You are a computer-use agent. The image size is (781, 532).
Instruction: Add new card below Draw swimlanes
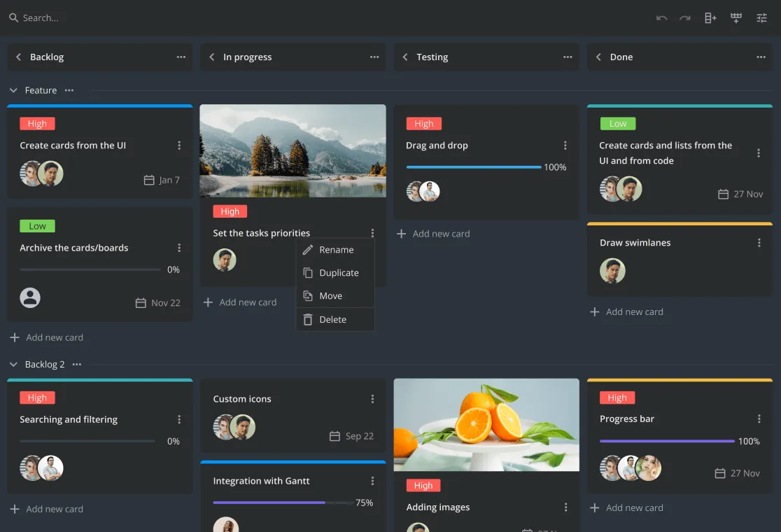click(x=626, y=311)
